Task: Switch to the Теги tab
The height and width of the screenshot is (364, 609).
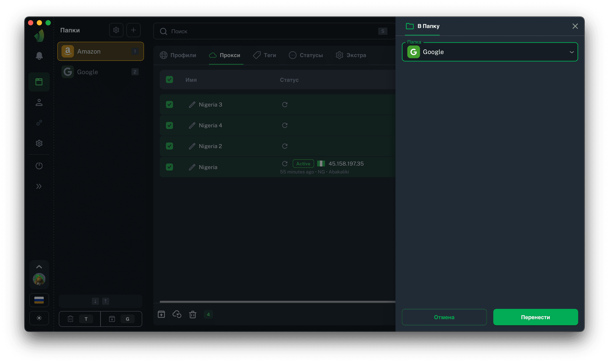Action: point(265,55)
